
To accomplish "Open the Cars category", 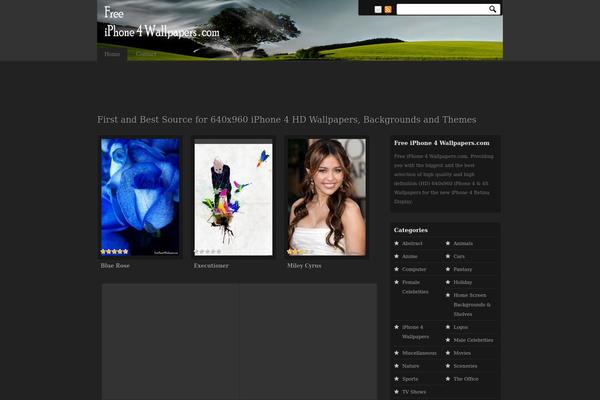I will 459,256.
